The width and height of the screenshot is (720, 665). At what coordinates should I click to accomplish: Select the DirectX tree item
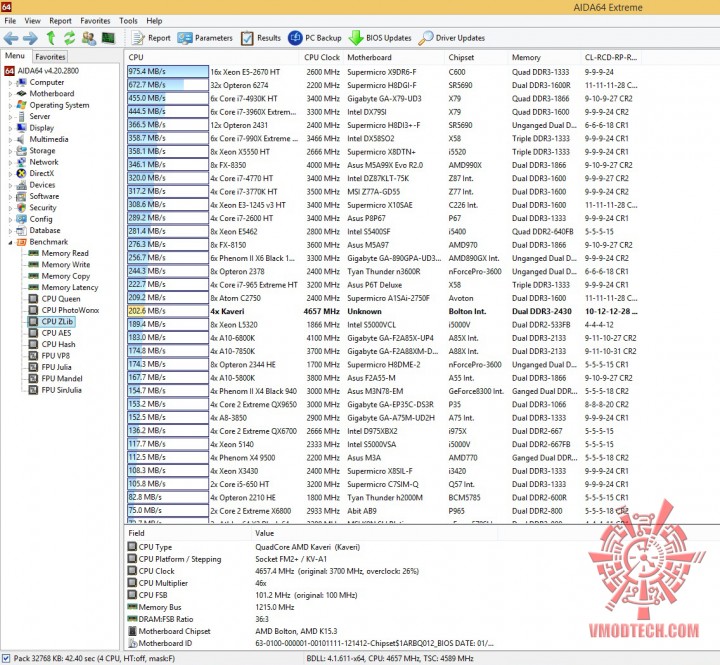[x=35, y=174]
